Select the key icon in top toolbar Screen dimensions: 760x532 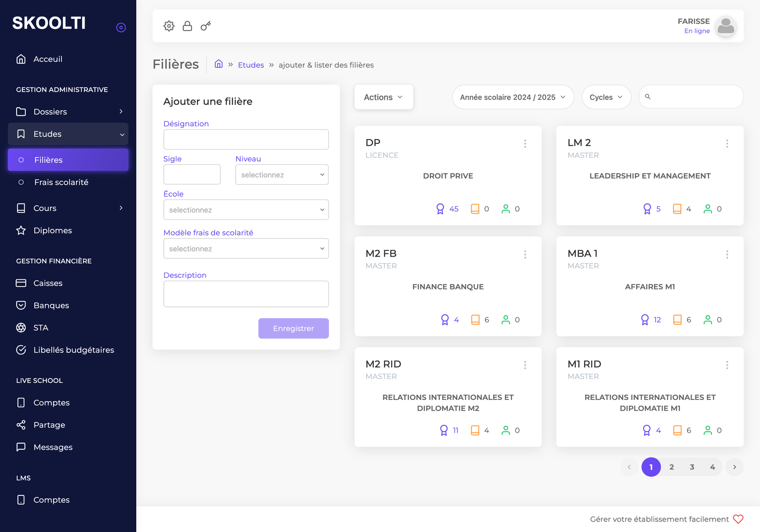tap(205, 26)
